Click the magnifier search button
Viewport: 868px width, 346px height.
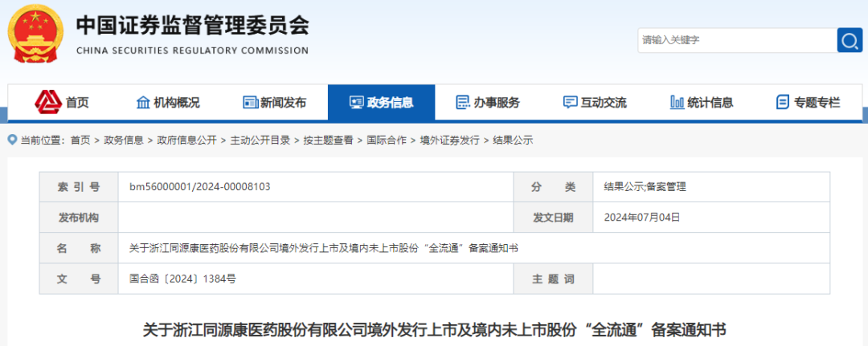[x=849, y=40]
